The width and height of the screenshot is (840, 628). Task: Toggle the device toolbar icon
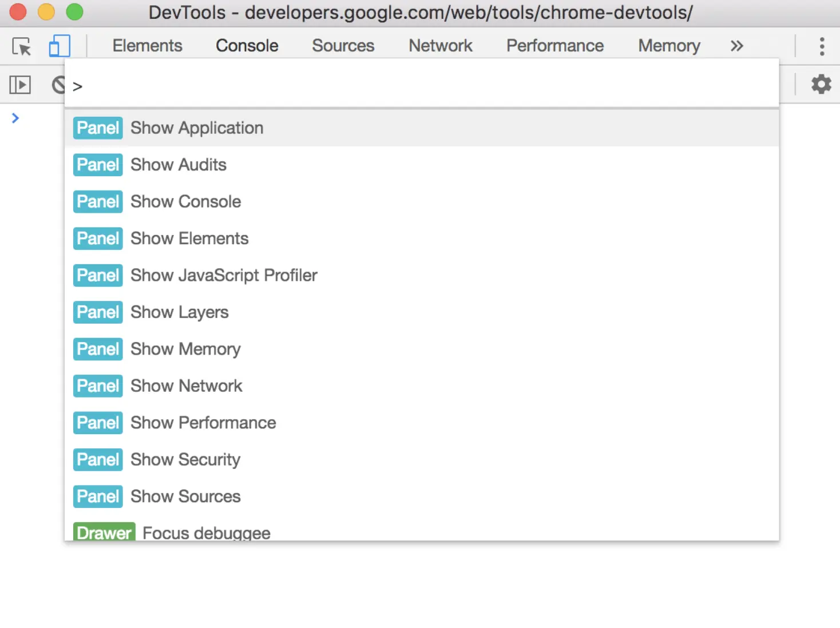point(60,46)
